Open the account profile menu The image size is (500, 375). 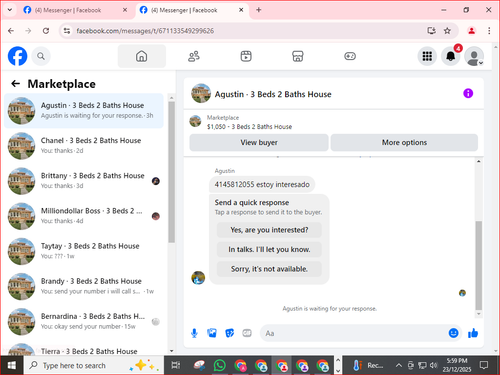click(474, 56)
